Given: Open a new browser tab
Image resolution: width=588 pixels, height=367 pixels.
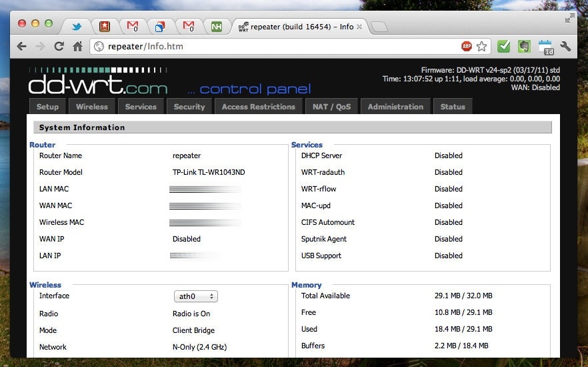Looking at the screenshot, I should tap(379, 27).
